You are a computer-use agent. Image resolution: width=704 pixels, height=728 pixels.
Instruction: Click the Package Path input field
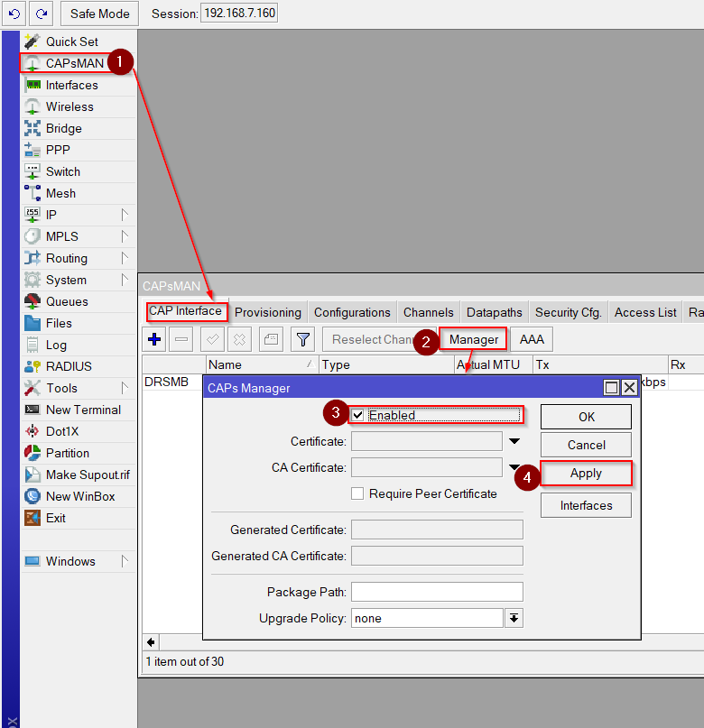pyautogui.click(x=437, y=592)
